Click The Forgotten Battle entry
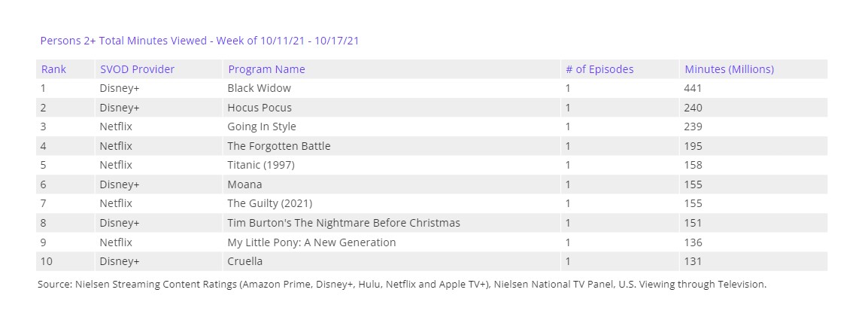The width and height of the screenshot is (868, 323). (x=279, y=146)
